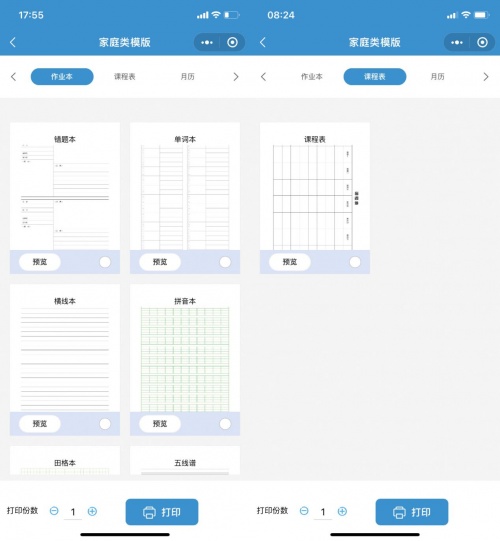
Task: Go back using left phone's header arrow
Action: pyautogui.click(x=13, y=42)
